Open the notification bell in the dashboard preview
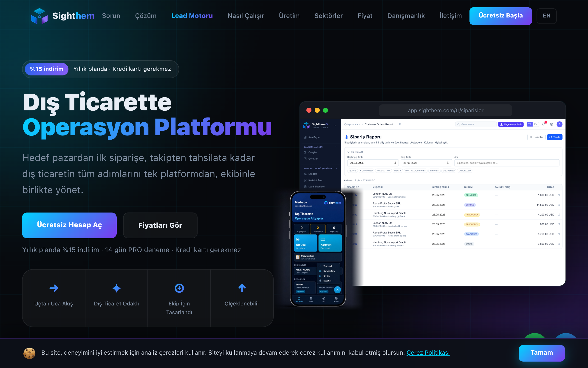Screen dimensions: 588x368 pos(544,124)
